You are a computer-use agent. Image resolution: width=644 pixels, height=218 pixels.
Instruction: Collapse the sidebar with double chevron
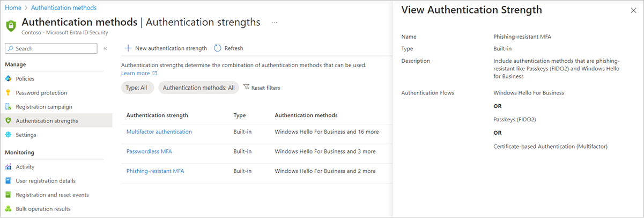105,48
